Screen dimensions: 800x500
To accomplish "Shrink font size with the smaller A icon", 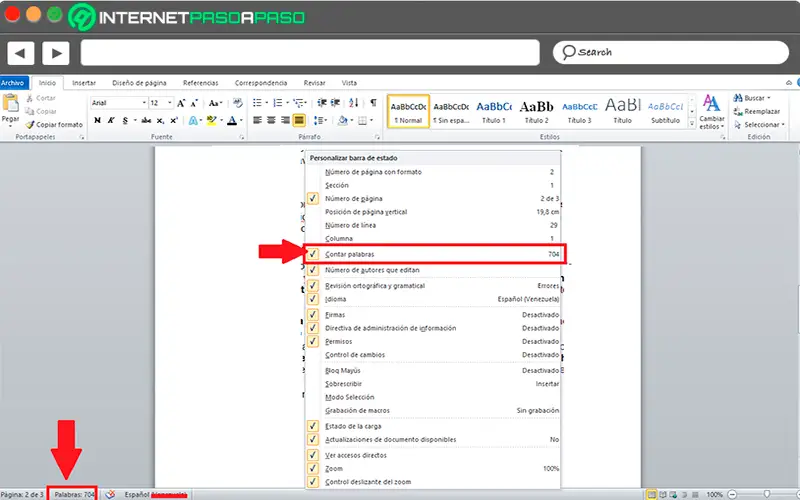I will (194, 103).
